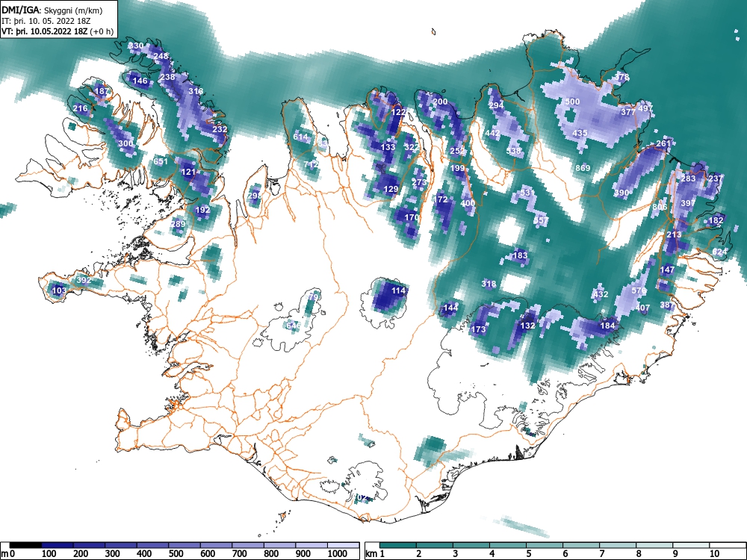Viewport: 747px width, 560px height.
Task: Click the near-white swatch between 9 and 10 km
Action: click(x=691, y=545)
